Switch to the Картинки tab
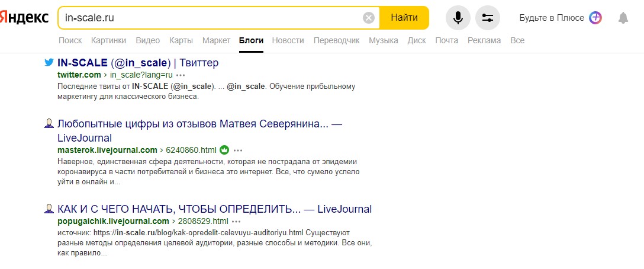 tap(108, 40)
